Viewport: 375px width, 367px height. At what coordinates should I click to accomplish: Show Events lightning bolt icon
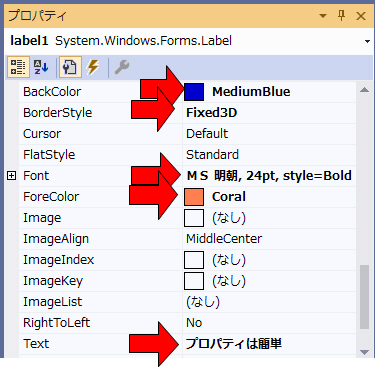coord(93,67)
